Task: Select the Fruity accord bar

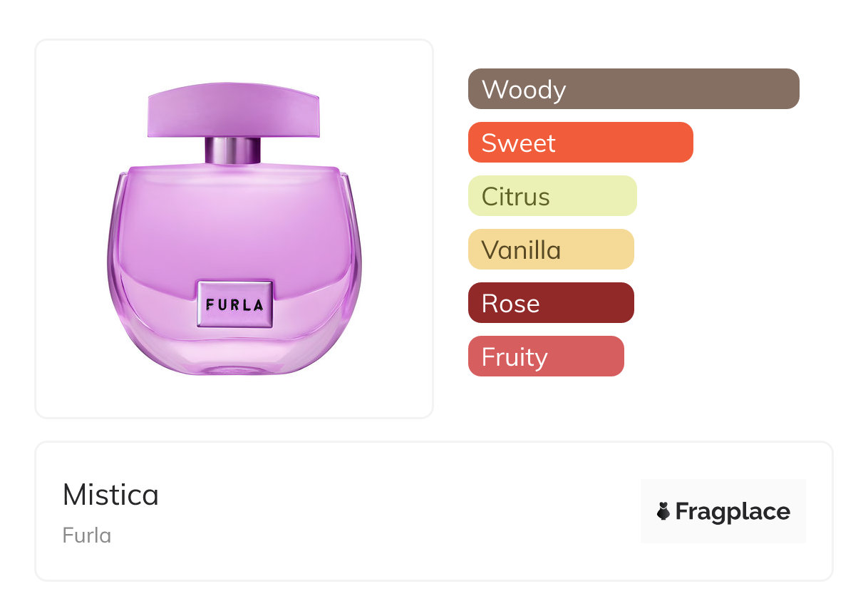Action: [546, 356]
